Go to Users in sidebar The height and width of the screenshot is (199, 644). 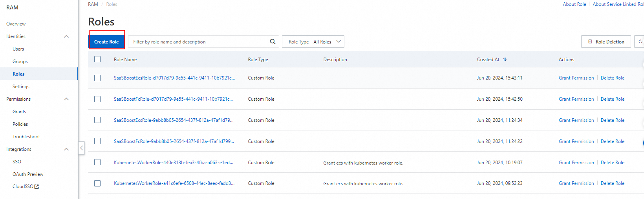(x=18, y=49)
